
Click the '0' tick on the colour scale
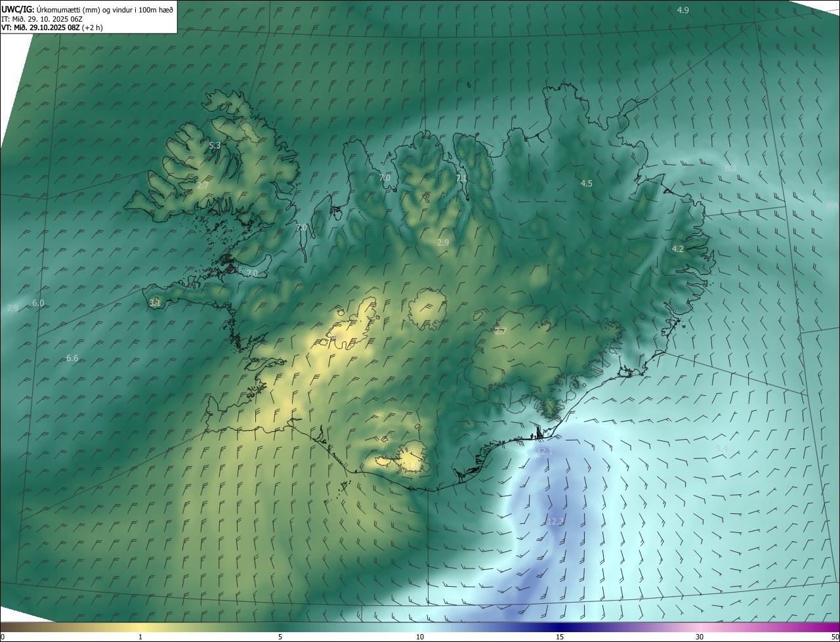3,637
